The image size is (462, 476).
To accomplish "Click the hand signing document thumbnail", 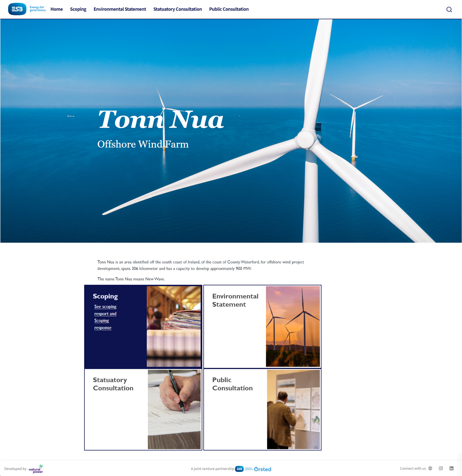I will [174, 409].
